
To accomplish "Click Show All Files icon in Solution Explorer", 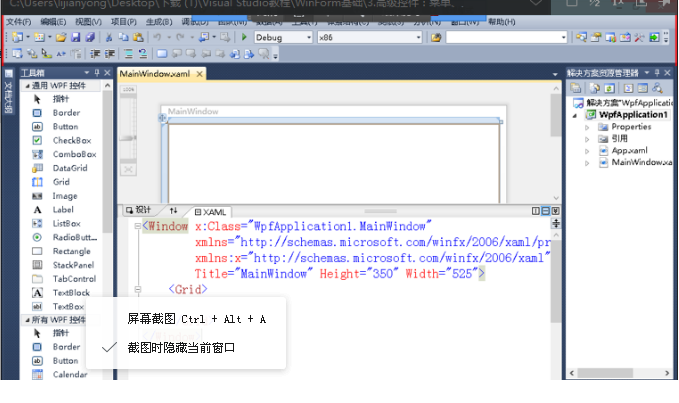I will tap(595, 88).
